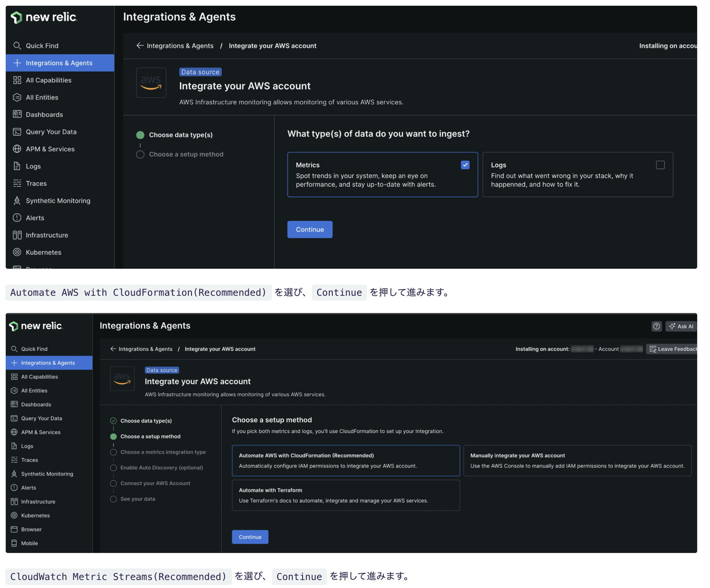
Task: Click the new relic logo in top screenshot
Action: point(44,17)
